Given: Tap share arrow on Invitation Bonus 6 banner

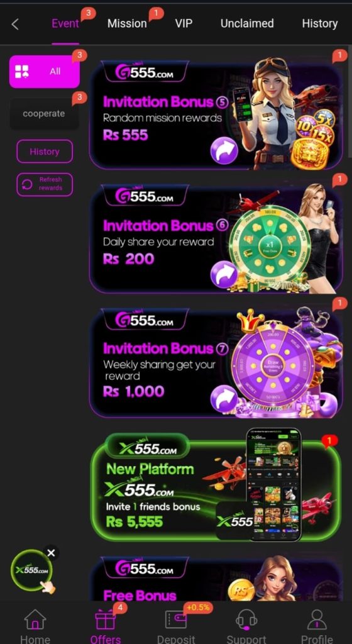Looking at the screenshot, I should (x=224, y=274).
